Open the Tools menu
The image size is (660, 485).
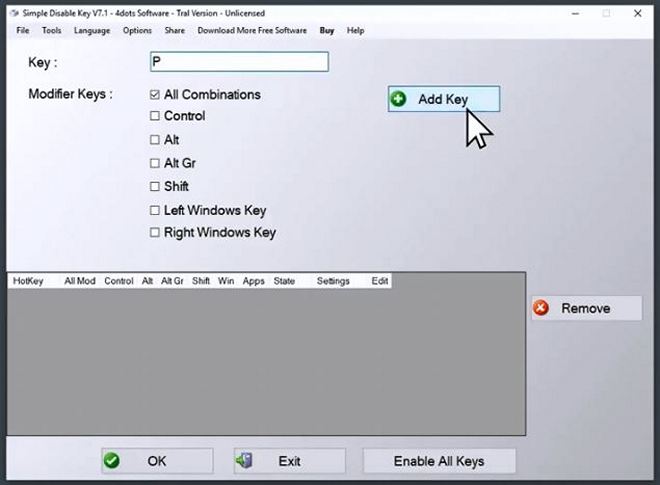coord(51,30)
